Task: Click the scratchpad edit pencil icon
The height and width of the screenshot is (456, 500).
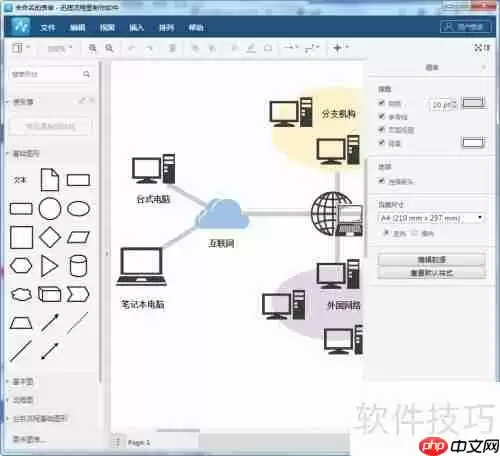Action: point(81,100)
